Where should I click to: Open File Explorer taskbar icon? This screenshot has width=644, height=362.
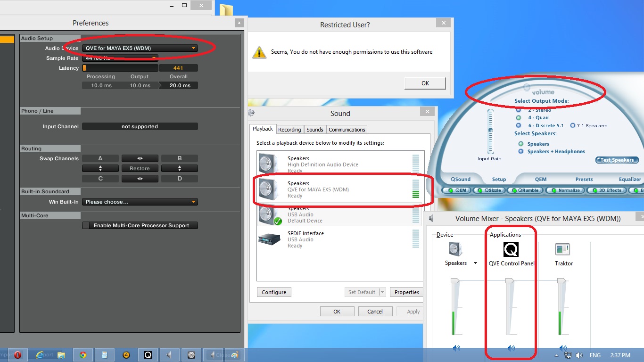[x=61, y=355]
